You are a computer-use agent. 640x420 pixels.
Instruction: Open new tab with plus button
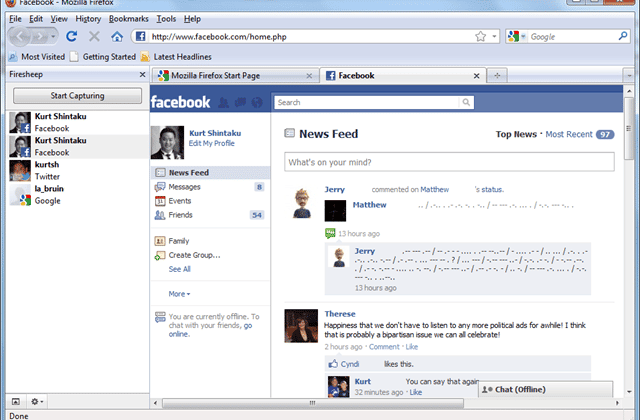pos(497,76)
